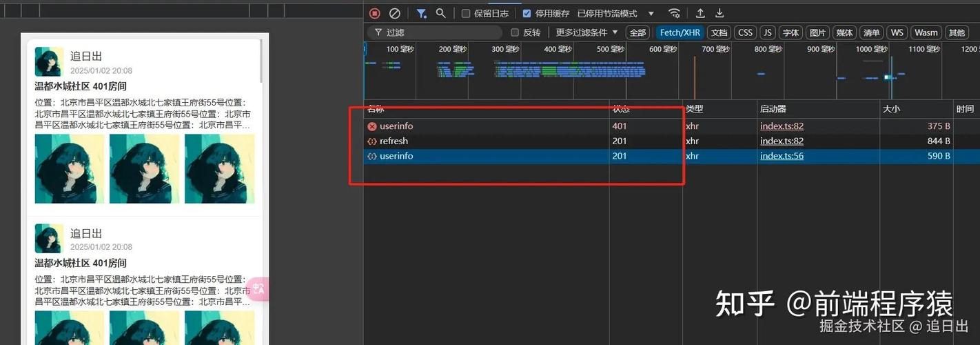The width and height of the screenshot is (980, 345).
Task: Open index.ts:56 initiator link
Action: click(782, 156)
